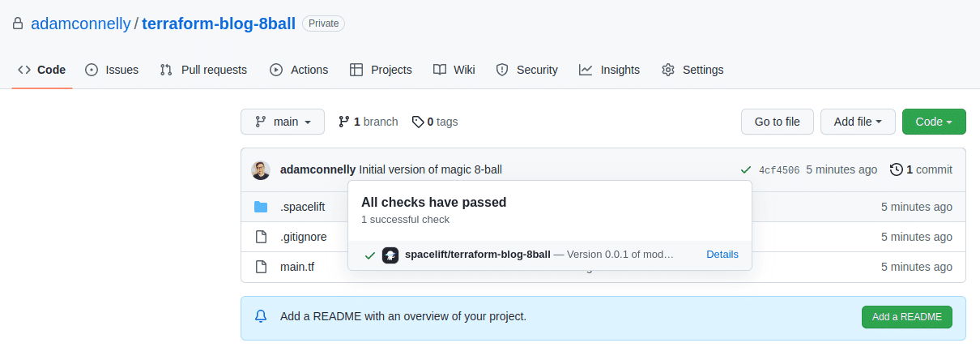Click the Actions play icon
980x360 pixels.
tap(276, 70)
